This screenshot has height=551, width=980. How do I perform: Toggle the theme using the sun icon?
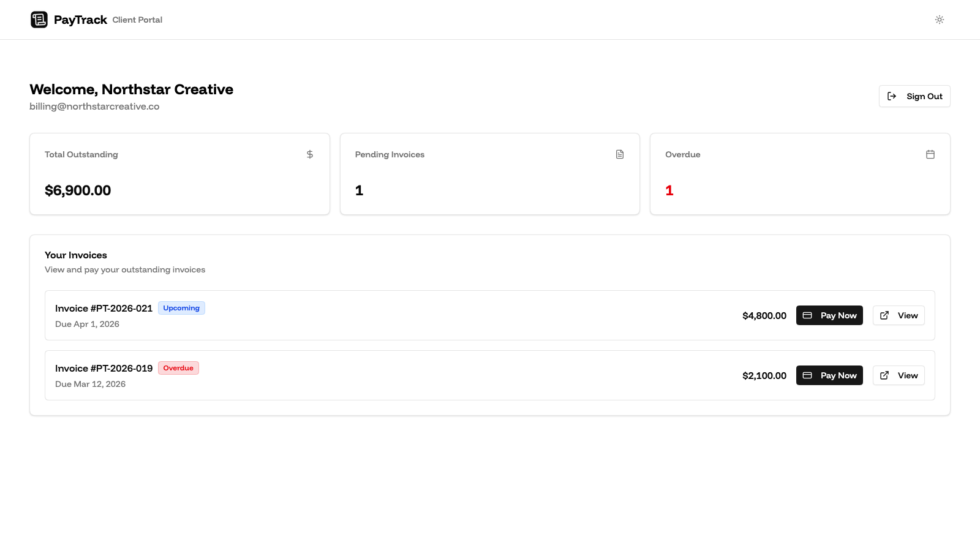[x=940, y=19]
